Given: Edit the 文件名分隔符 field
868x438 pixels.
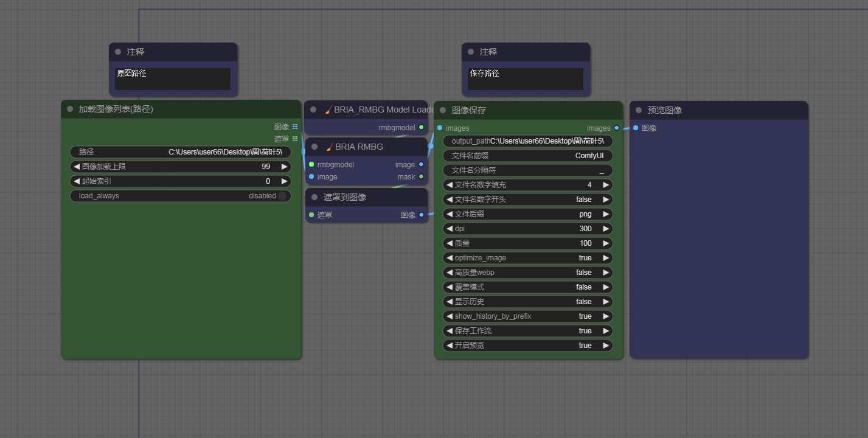Looking at the screenshot, I should tap(528, 170).
